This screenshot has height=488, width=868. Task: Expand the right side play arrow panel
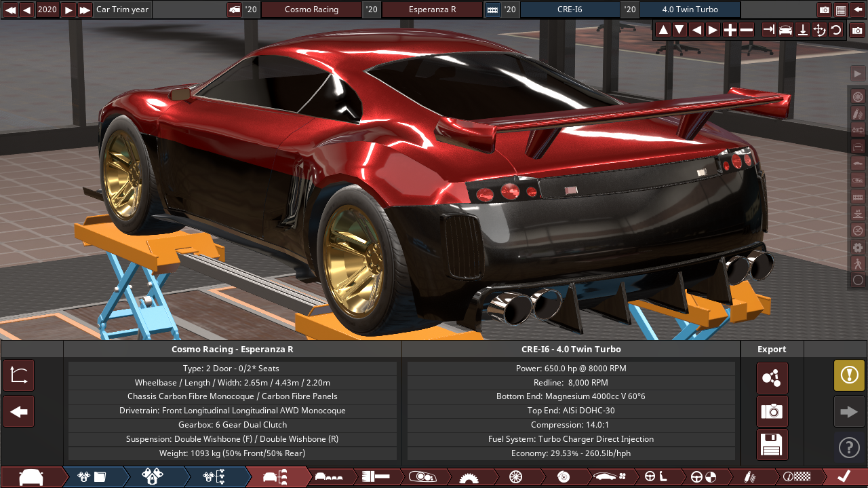(x=858, y=74)
